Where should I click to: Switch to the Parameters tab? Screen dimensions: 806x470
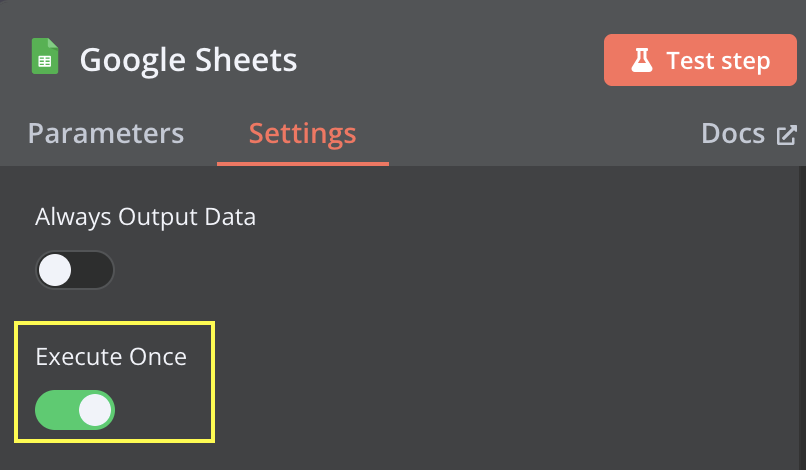pos(106,134)
